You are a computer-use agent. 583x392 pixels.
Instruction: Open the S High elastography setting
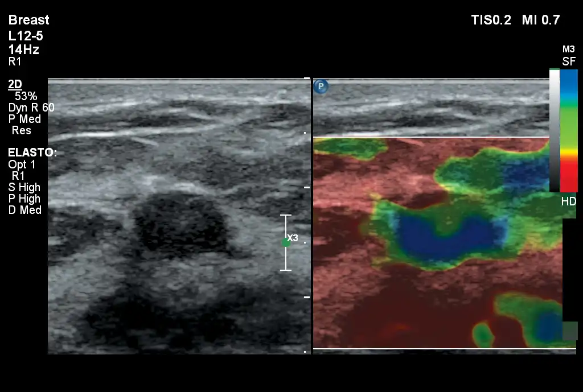coord(24,187)
